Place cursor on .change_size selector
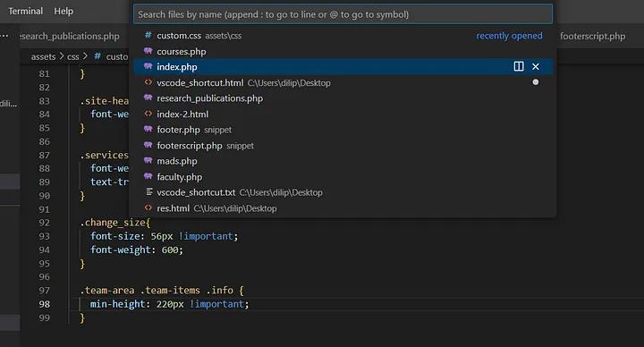This screenshot has height=347, width=644. point(115,223)
